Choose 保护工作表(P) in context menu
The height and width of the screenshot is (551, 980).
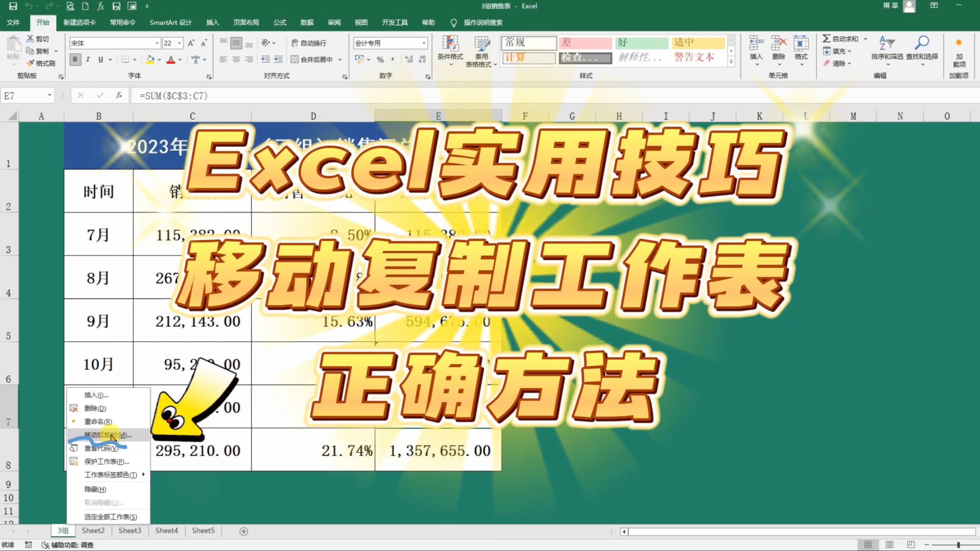[x=108, y=461]
